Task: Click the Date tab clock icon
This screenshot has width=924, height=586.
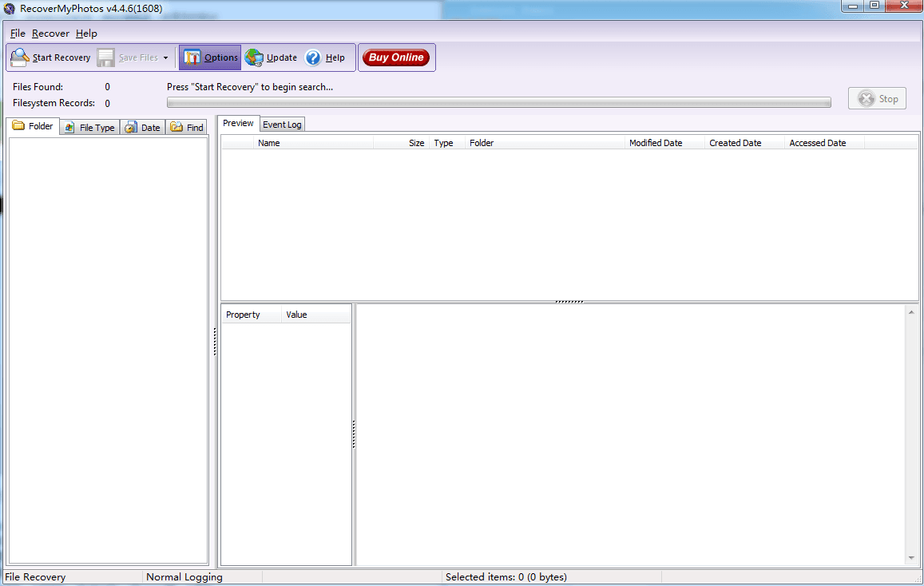Action: click(x=130, y=127)
